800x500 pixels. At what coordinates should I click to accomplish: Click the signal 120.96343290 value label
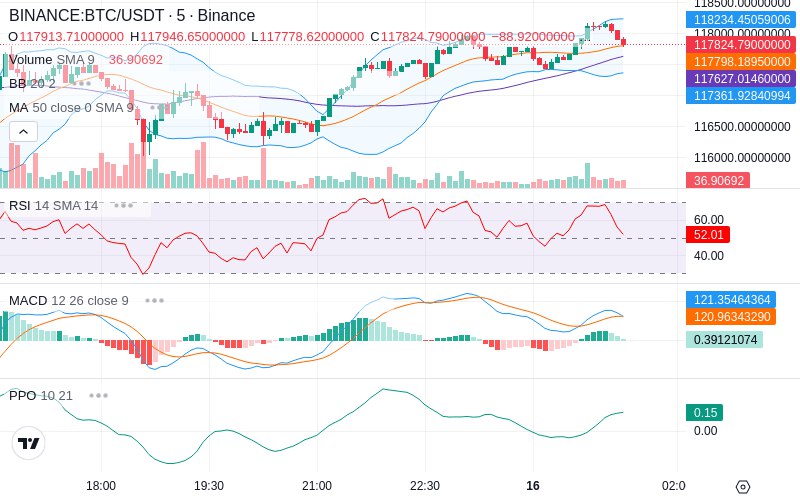click(x=731, y=317)
